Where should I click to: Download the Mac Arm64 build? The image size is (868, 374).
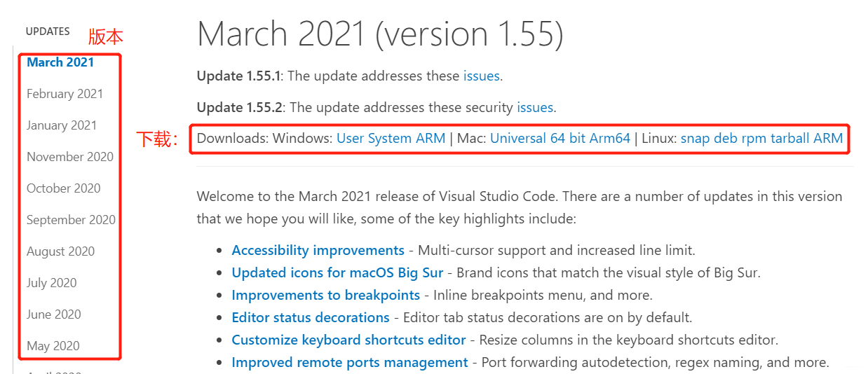(x=609, y=138)
